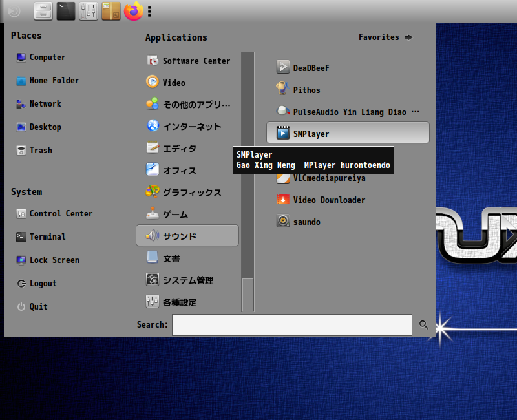Launch Terminal from the System list
The height and width of the screenshot is (420, 517).
(x=41, y=236)
